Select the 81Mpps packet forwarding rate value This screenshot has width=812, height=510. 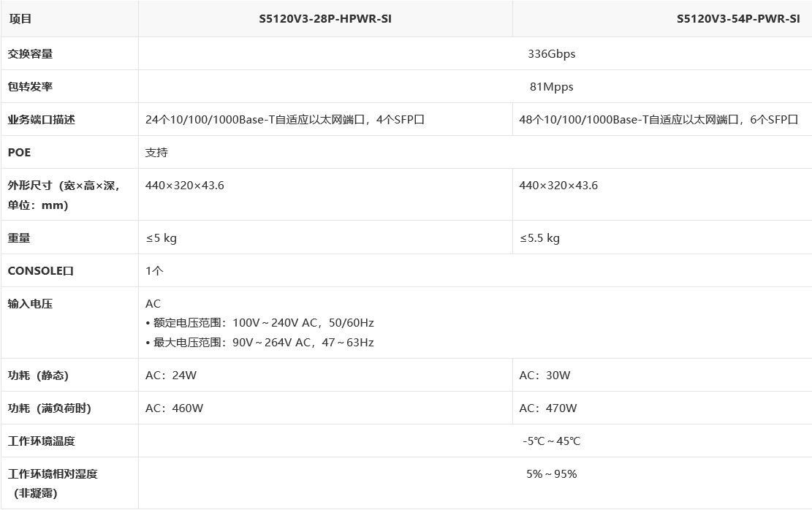[x=551, y=87]
